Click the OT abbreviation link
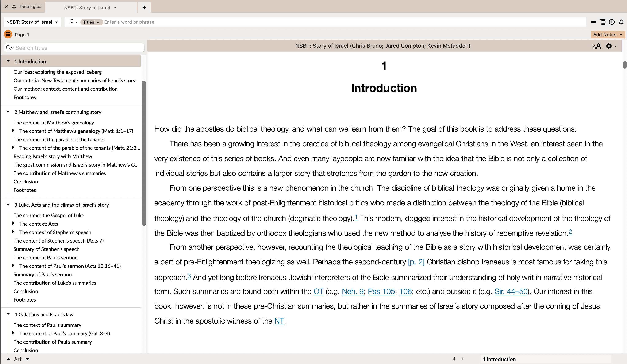The width and height of the screenshot is (627, 364). 319,291
